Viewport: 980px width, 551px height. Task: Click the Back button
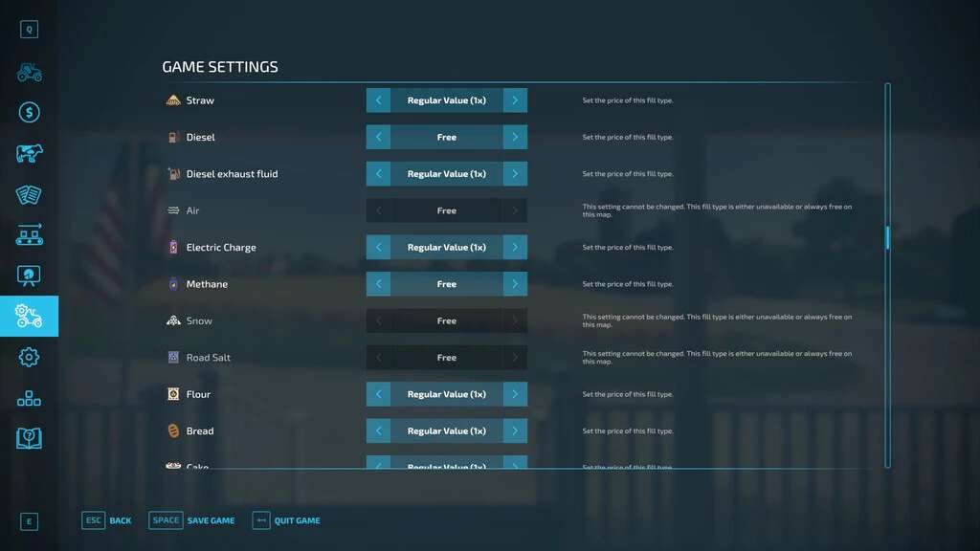point(107,520)
